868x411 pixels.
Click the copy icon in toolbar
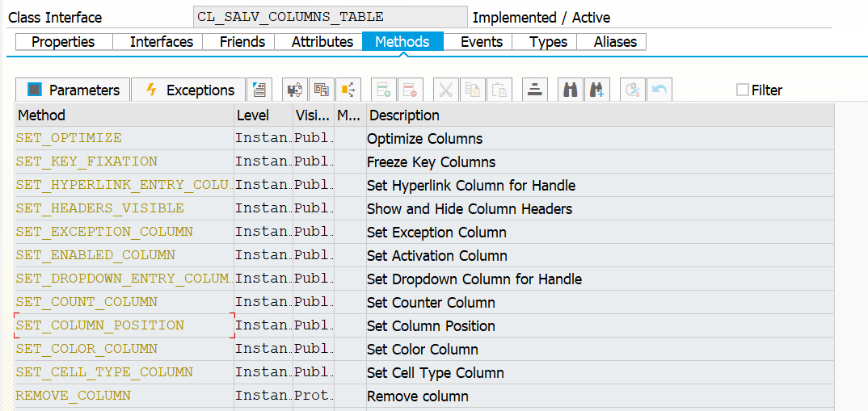tap(472, 90)
